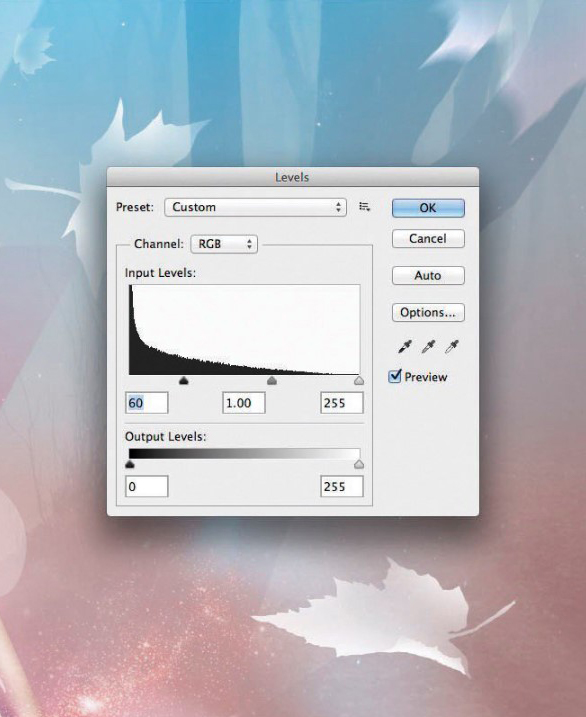This screenshot has height=717, width=586.
Task: Click the input shadows black slider
Action: pos(183,380)
